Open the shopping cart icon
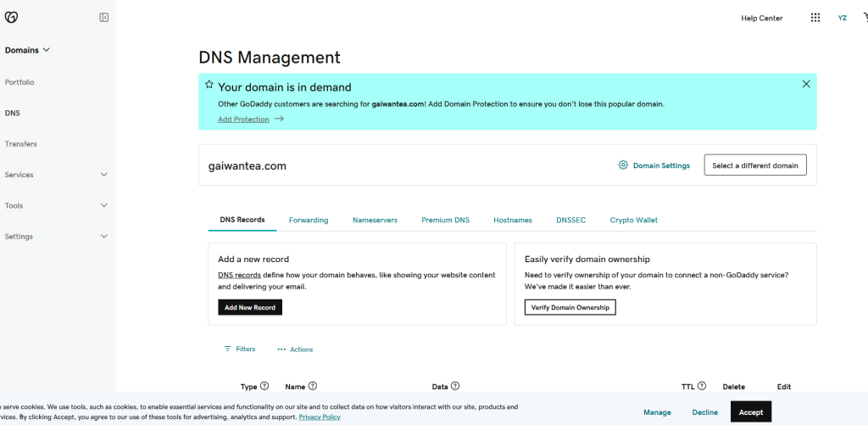 (x=863, y=18)
